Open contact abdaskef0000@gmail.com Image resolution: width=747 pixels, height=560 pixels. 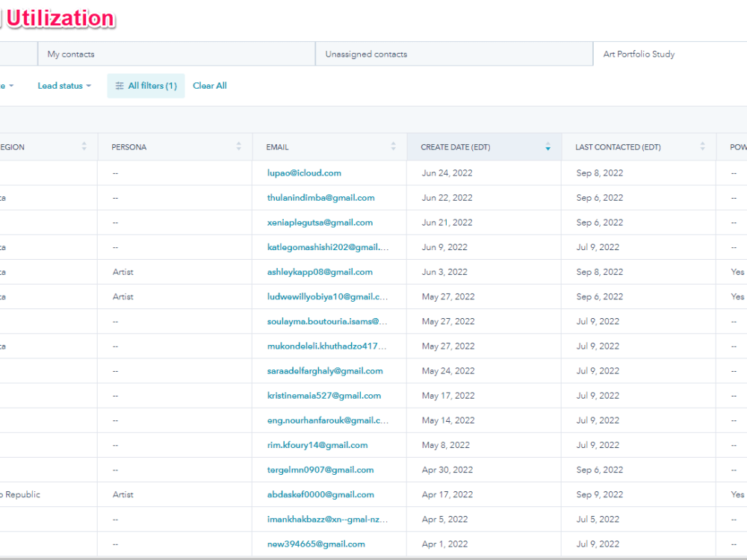[x=320, y=495]
